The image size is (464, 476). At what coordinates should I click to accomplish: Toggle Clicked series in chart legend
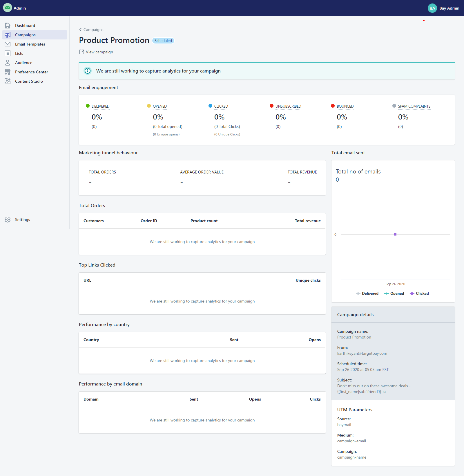point(419,294)
